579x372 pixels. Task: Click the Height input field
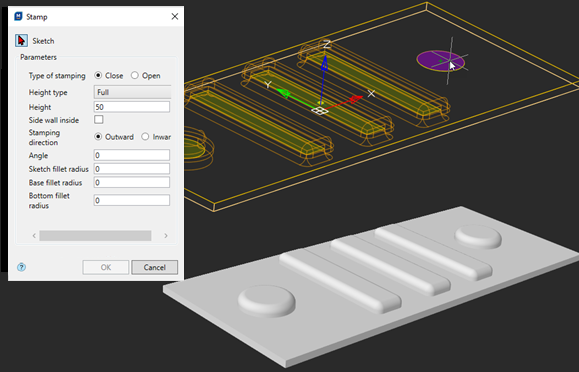(x=132, y=107)
